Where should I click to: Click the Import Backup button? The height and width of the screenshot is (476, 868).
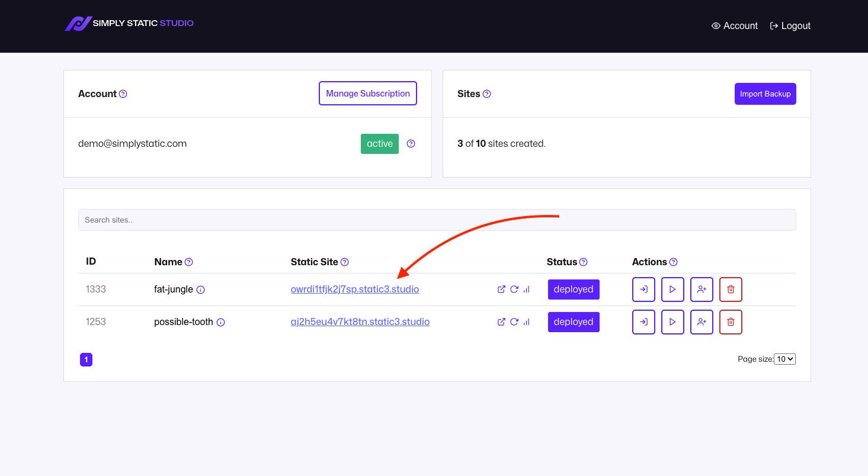tap(765, 94)
